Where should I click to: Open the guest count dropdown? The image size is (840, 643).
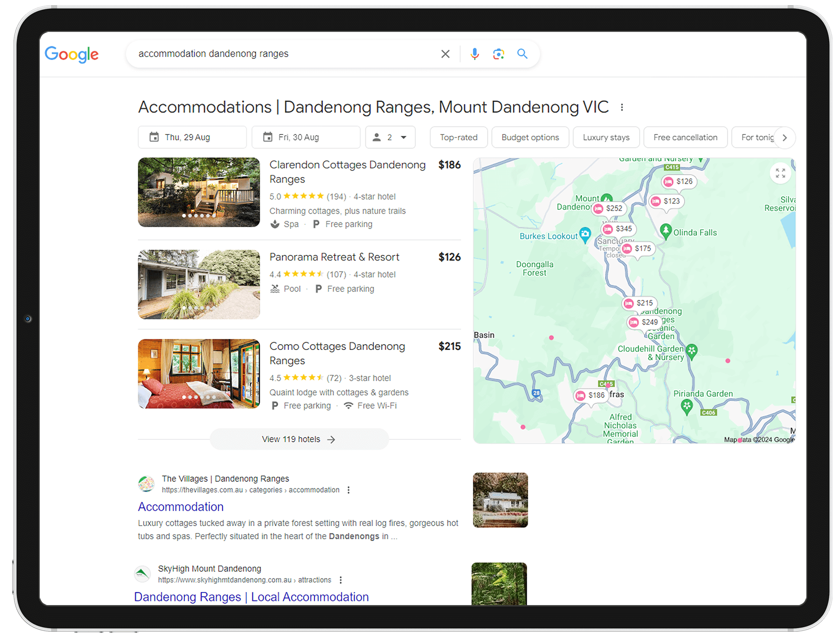pyautogui.click(x=390, y=137)
